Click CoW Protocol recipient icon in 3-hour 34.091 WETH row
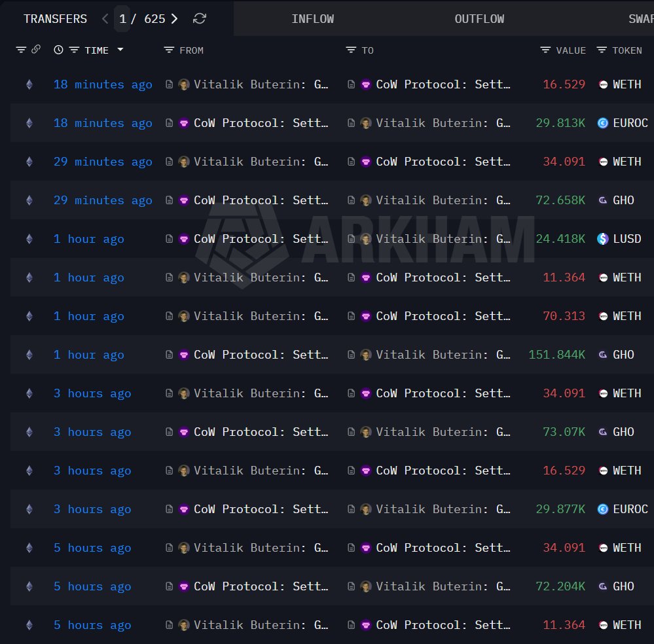Screen dimensions: 654x644 pos(366,393)
